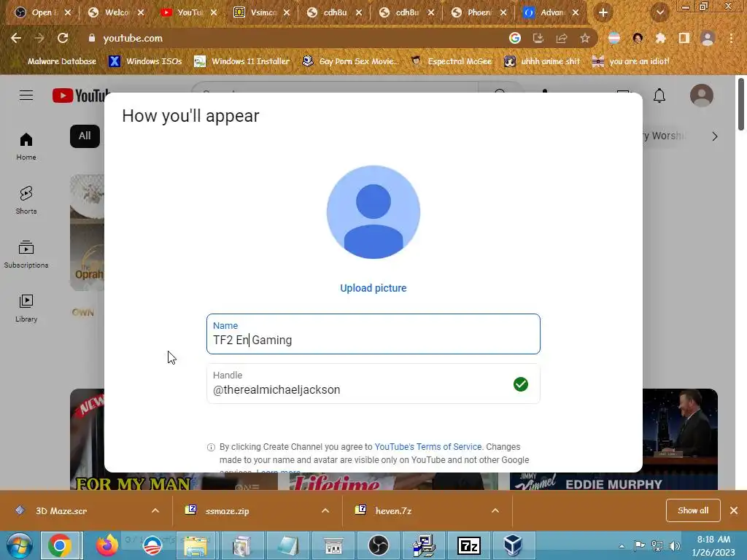Open the Windows Start menu
The height and width of the screenshot is (560, 747).
click(x=19, y=545)
